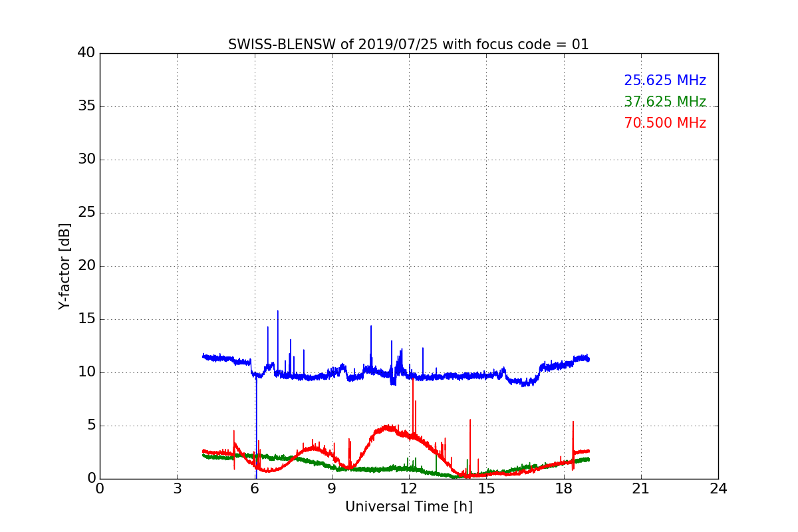Image resolution: width=798 pixels, height=532 pixels.
Task: Click the y-axis tick value 40
Action: (x=86, y=53)
